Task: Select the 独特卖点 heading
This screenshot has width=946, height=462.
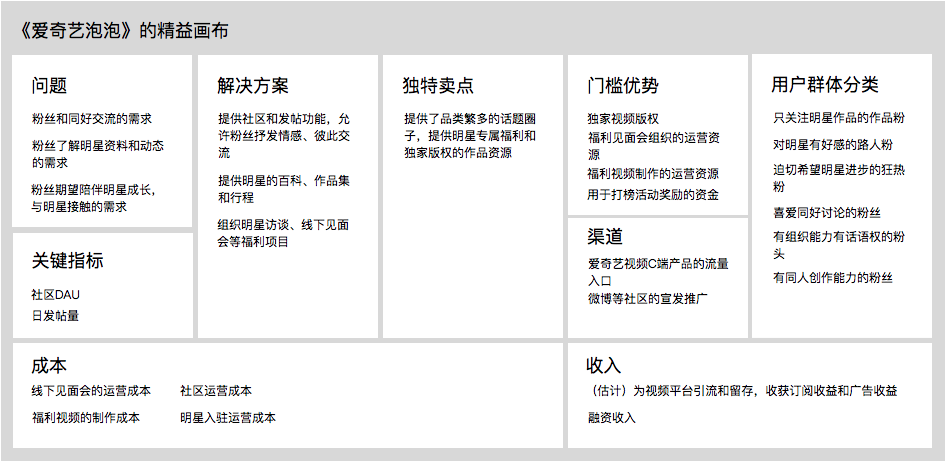Action: click(439, 86)
